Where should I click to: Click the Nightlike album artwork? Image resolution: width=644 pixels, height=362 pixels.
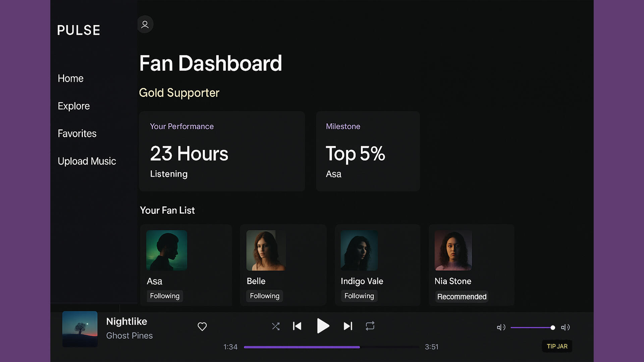(x=80, y=329)
